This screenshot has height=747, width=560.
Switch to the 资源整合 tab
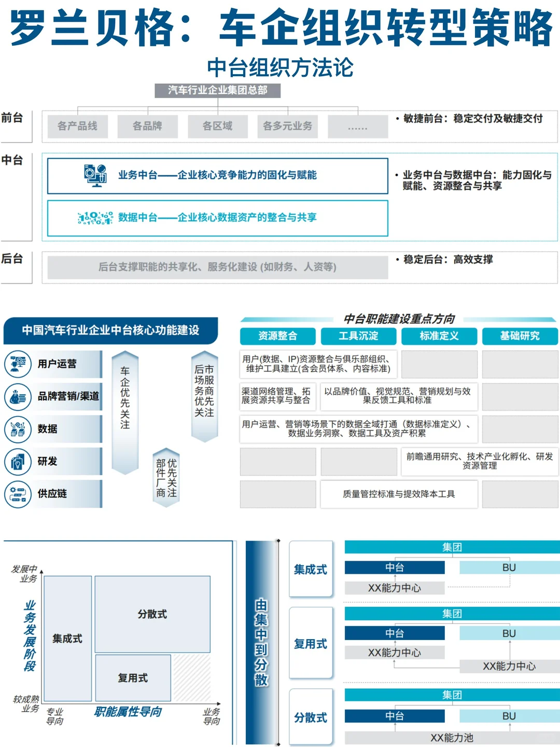tap(277, 336)
